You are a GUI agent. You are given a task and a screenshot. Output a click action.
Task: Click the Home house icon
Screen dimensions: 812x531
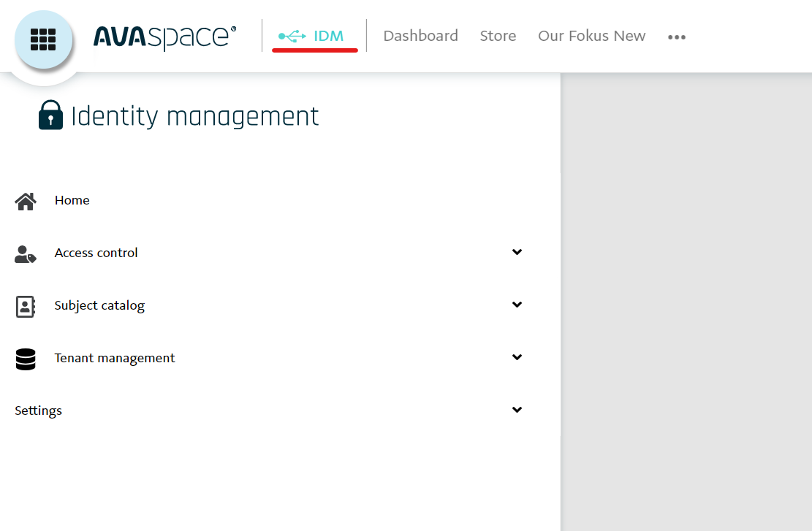coord(26,201)
